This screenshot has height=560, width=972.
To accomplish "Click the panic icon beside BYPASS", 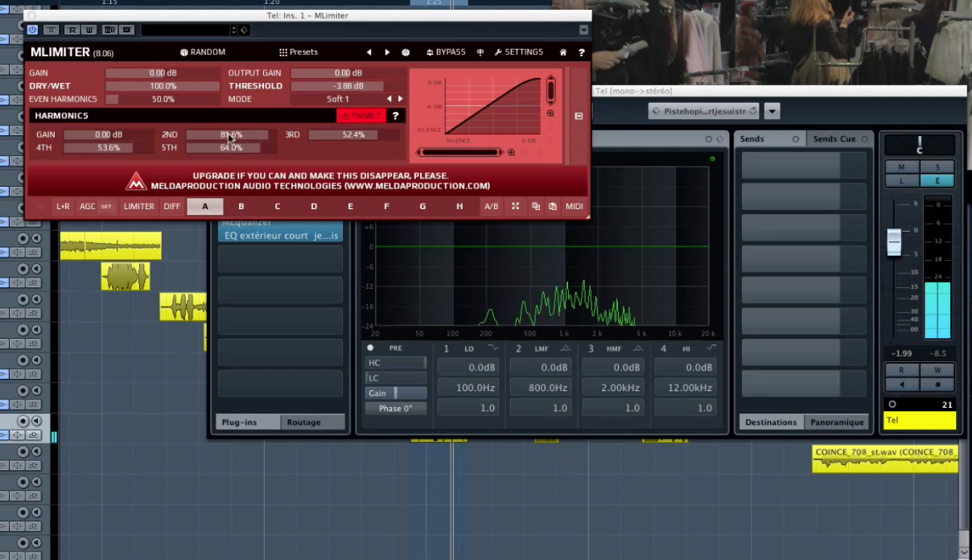I will 480,52.
